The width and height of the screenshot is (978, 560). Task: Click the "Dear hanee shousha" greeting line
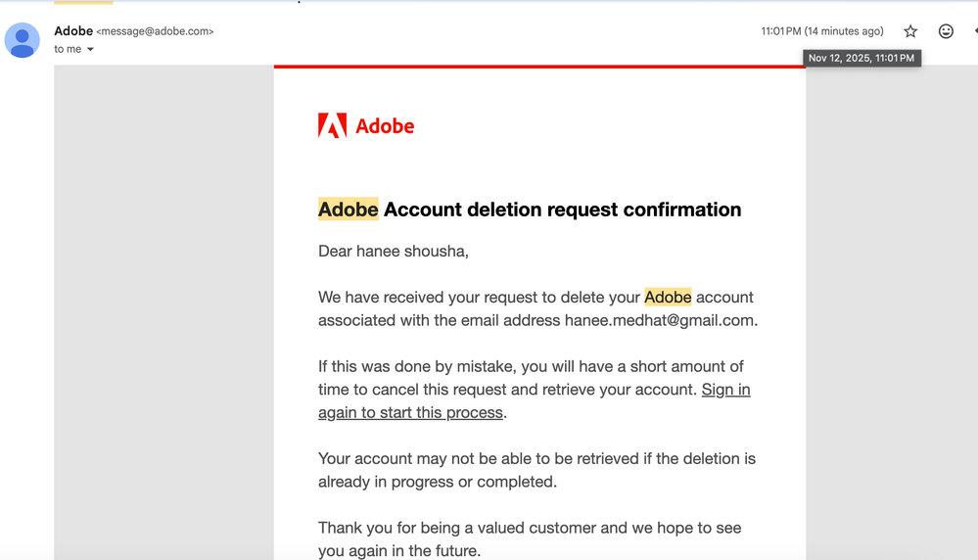394,252
